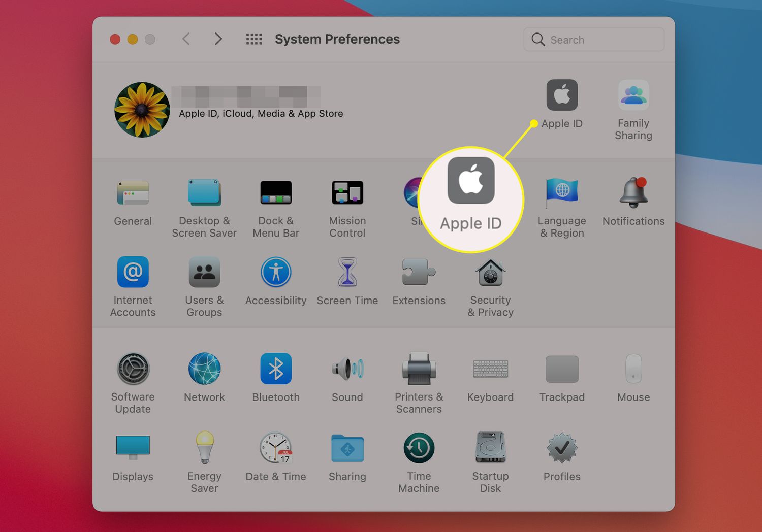Click the Search field
The width and height of the screenshot is (762, 532).
click(599, 40)
